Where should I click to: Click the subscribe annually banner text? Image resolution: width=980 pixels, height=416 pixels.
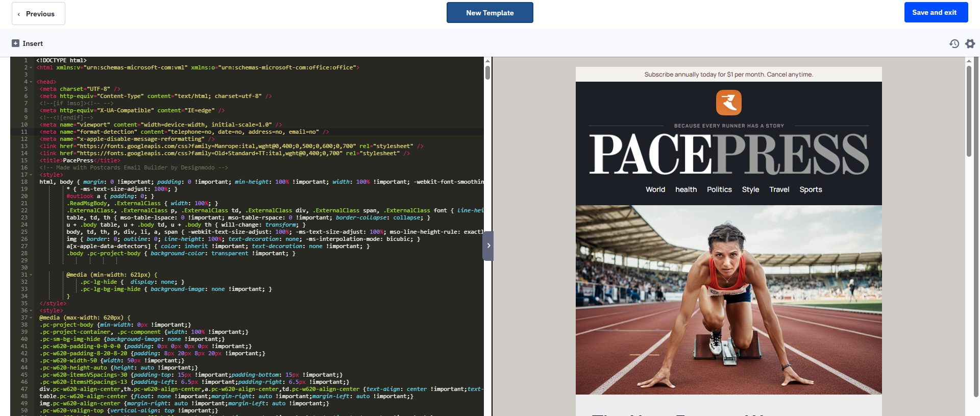point(728,75)
